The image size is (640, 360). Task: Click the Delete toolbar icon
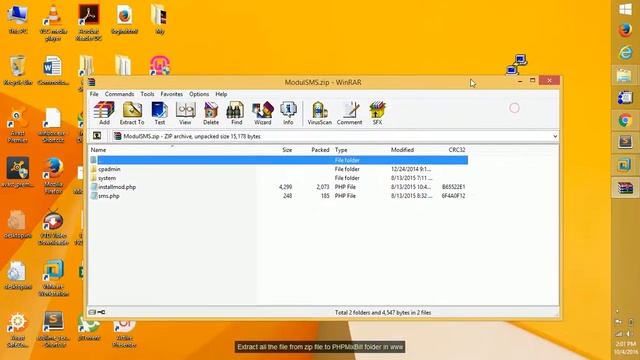click(x=211, y=113)
